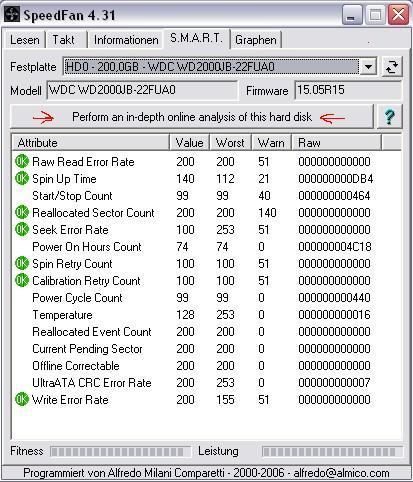This screenshot has height=482, width=413.
Task: Click the Seek Error Rate label
Action: (70, 230)
